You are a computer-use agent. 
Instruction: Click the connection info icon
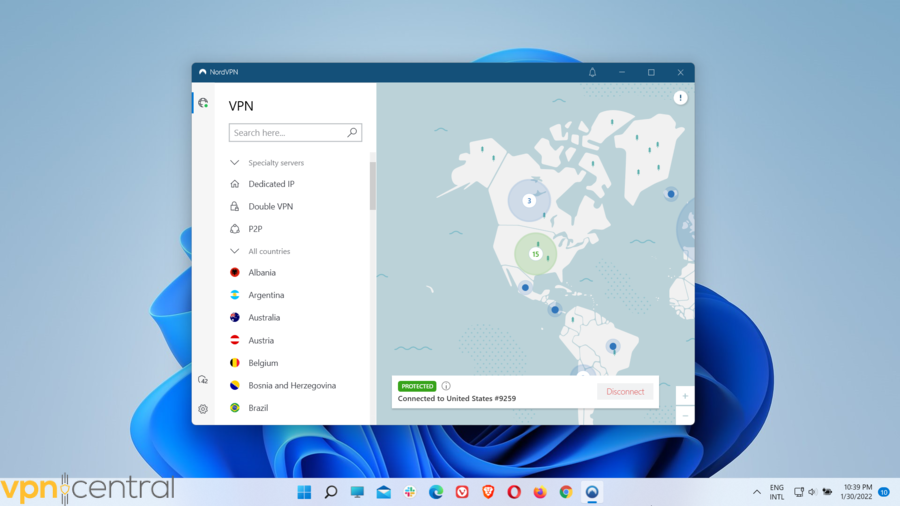coord(446,386)
